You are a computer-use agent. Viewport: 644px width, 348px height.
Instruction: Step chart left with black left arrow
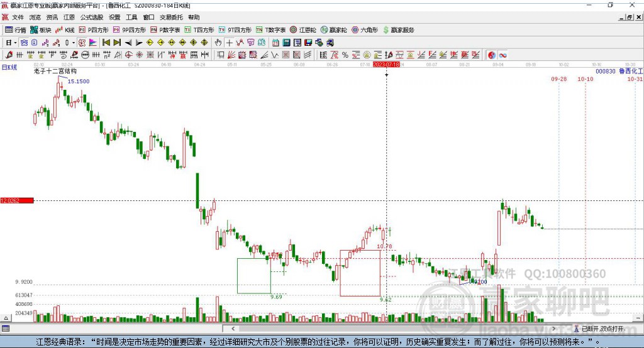128,43
